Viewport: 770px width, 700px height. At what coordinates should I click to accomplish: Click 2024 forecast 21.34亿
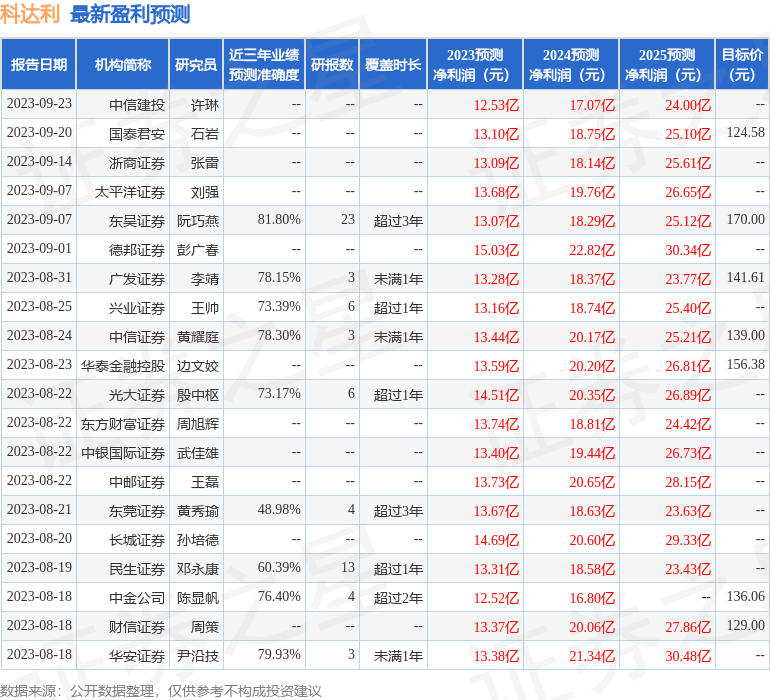click(592, 656)
